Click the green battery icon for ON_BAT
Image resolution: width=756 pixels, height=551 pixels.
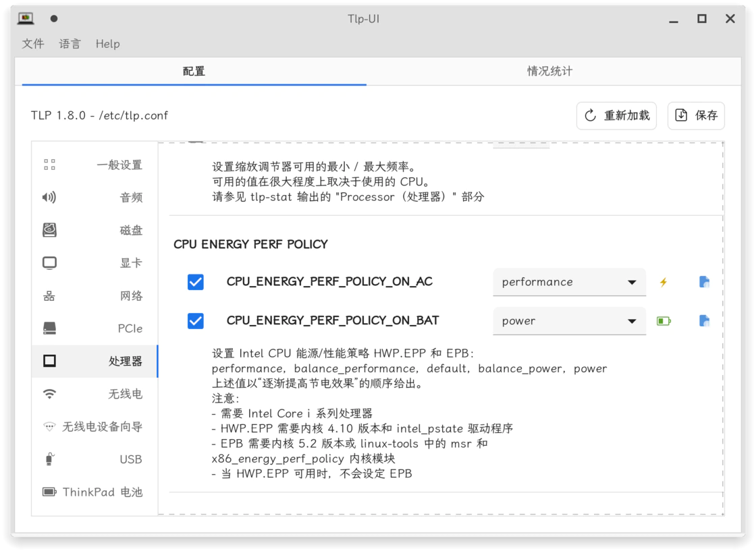pos(664,321)
